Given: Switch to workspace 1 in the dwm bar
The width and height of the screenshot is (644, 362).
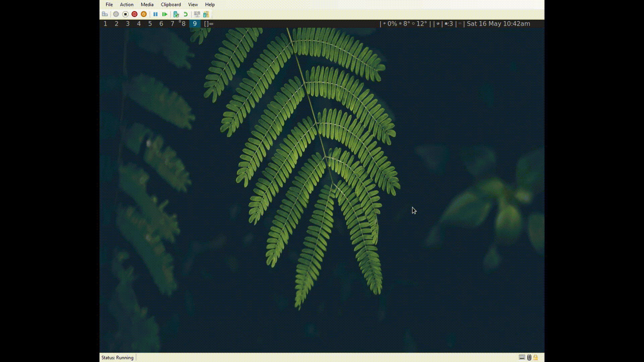Looking at the screenshot, I should pos(106,24).
